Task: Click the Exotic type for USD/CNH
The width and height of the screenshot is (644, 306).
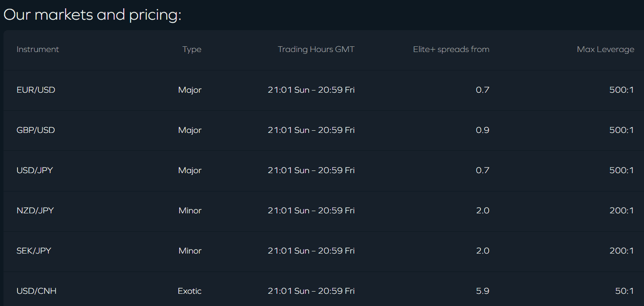Action: tap(190, 291)
